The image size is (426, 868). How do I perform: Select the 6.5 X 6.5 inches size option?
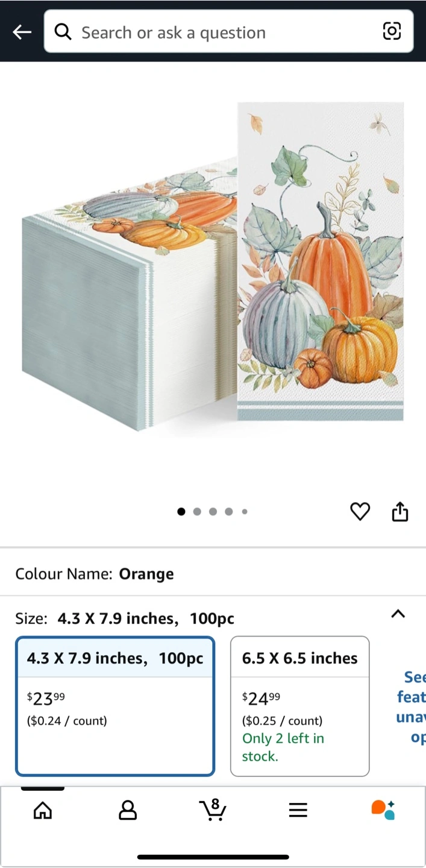[x=299, y=706]
